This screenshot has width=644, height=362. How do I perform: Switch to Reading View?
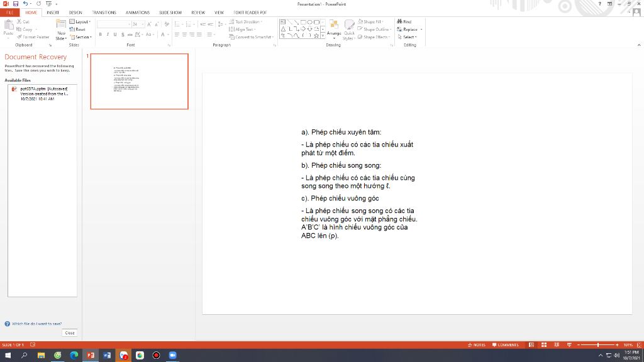point(557,345)
